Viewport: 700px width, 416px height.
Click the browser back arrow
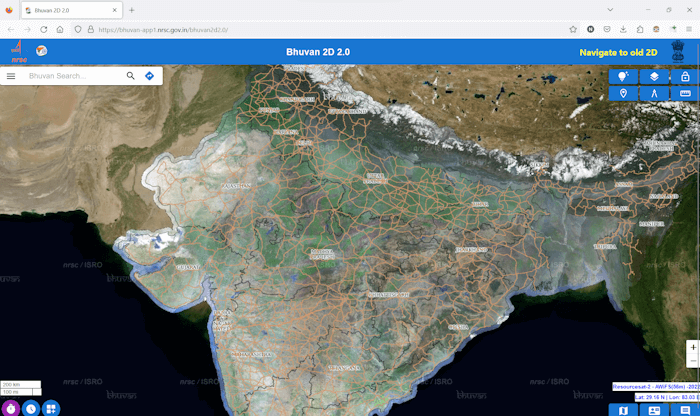point(11,29)
